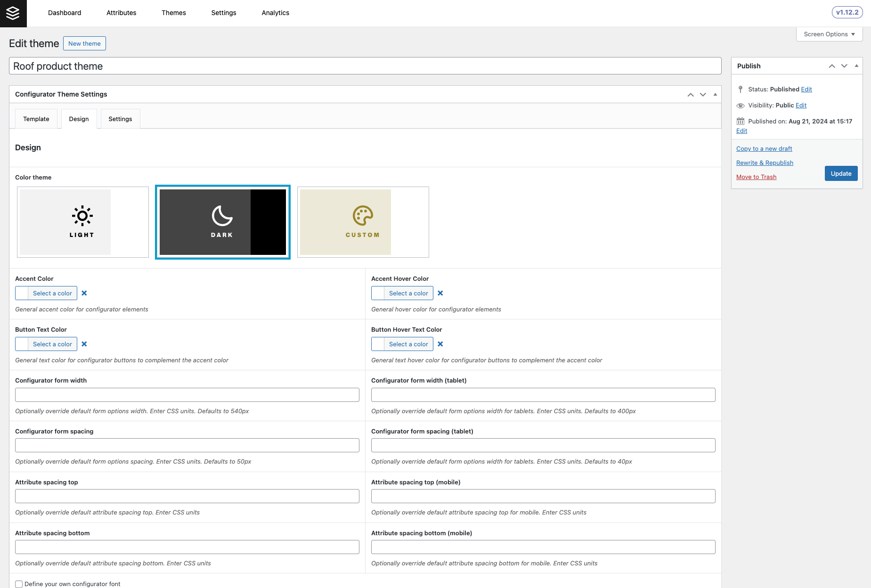Click the stacked layers logo icon
The image size is (871, 588).
point(13,13)
